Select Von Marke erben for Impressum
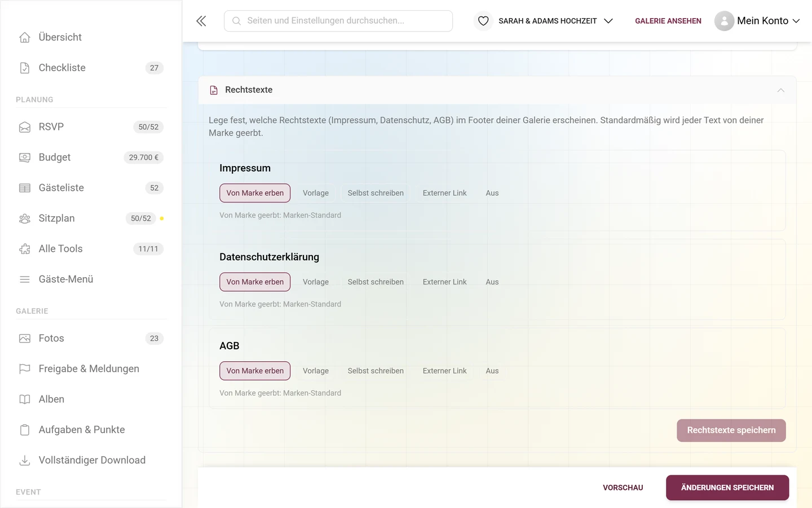The height and width of the screenshot is (508, 812). click(255, 193)
